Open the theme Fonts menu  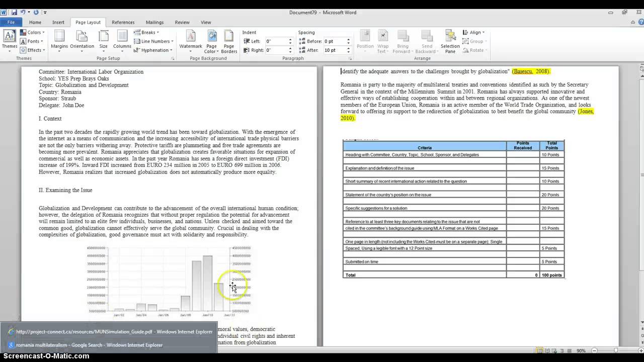(31, 41)
